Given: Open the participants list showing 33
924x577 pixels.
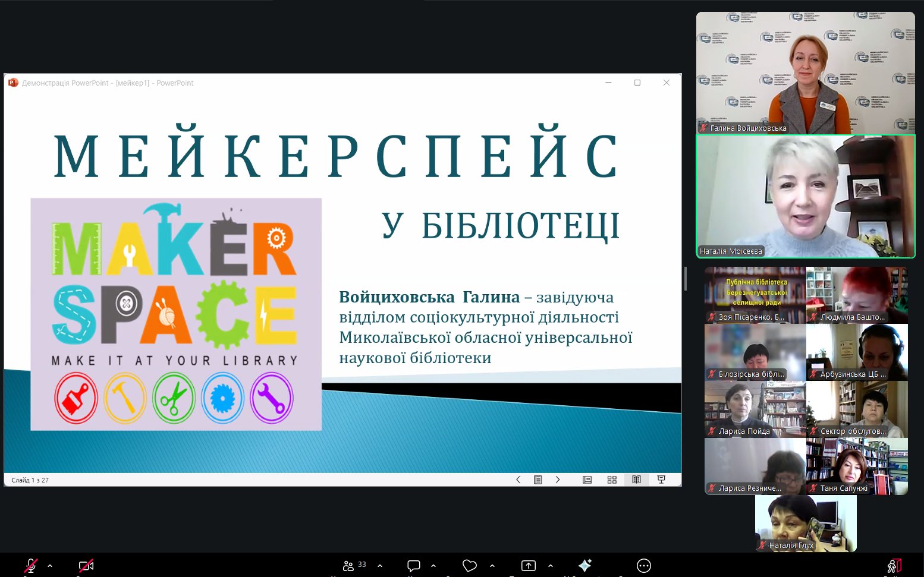Looking at the screenshot, I should tap(354, 565).
